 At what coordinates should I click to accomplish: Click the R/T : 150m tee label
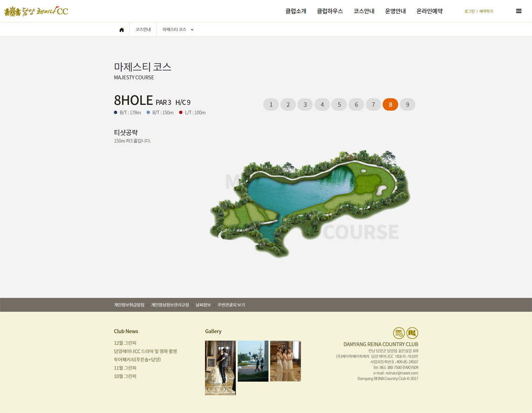click(163, 113)
